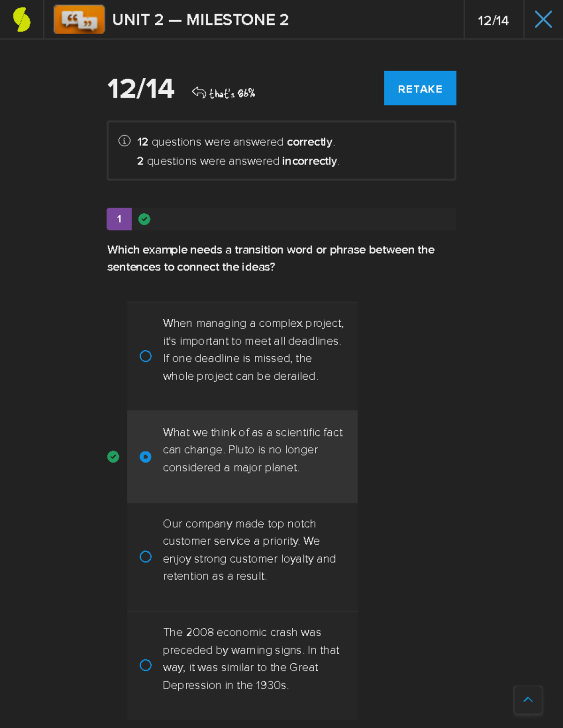Image resolution: width=563 pixels, height=728 pixels.
Task: Click the scroll-to-top chevron button
Action: pyautogui.click(x=528, y=700)
